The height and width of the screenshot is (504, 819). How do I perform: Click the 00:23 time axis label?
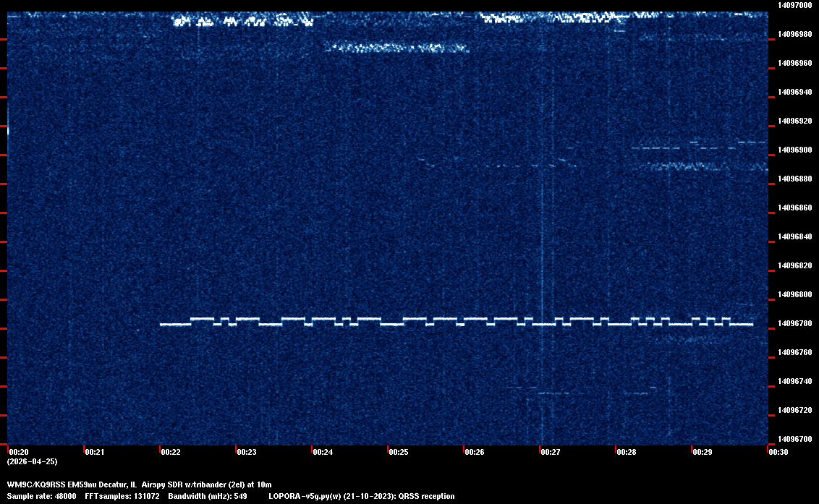[x=247, y=452]
